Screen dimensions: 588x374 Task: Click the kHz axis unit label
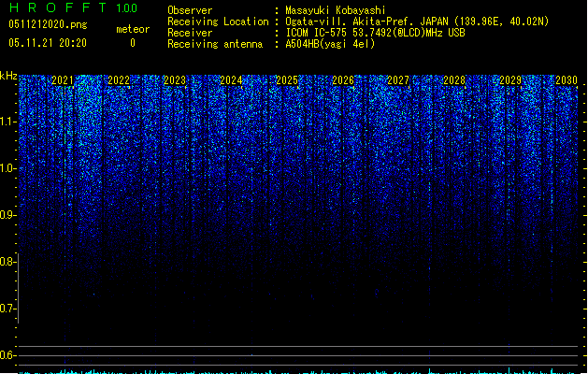point(8,76)
